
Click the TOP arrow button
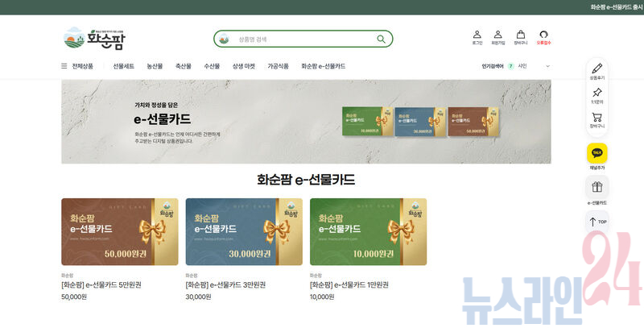[597, 222]
